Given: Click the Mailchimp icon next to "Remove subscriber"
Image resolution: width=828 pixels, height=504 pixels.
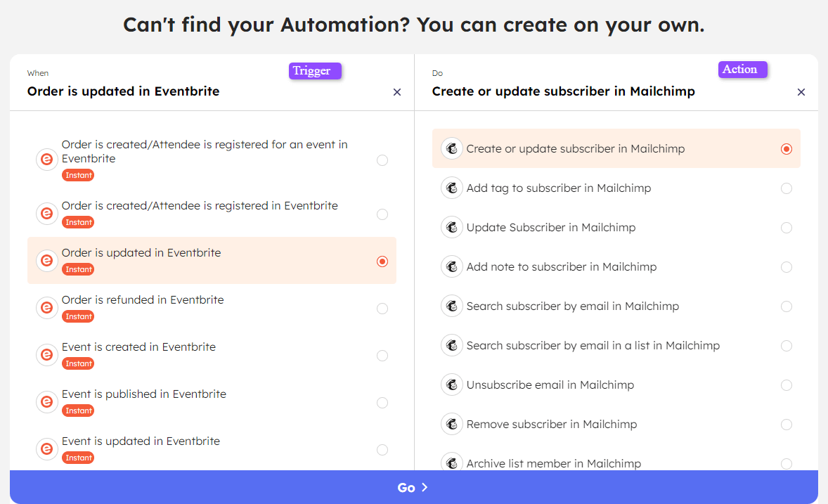Looking at the screenshot, I should [452, 424].
